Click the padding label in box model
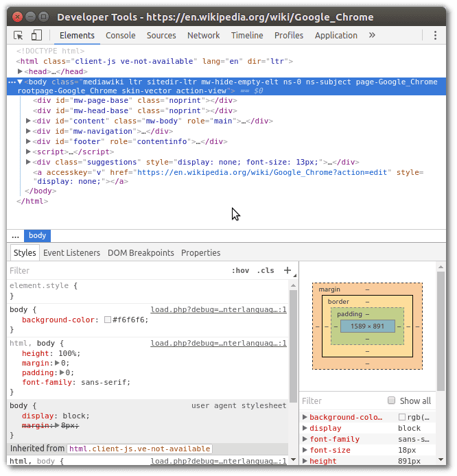The height and width of the screenshot is (476, 457). [349, 314]
